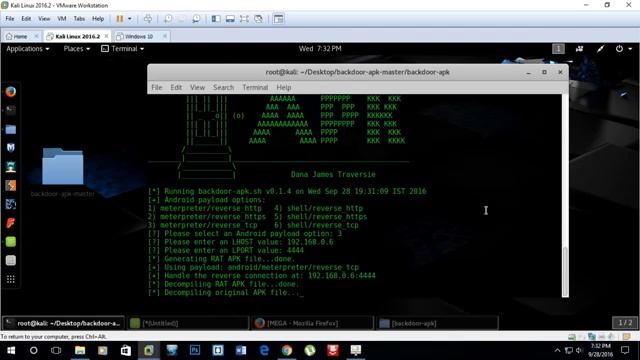Image resolution: width=640 pixels, height=360 pixels.
Task: Open VMware VM menu
Action: [x=62, y=19]
